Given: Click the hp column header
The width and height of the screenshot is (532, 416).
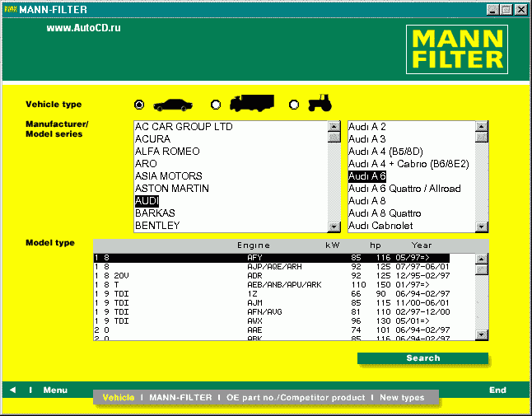Looking at the screenshot, I should (x=376, y=245).
